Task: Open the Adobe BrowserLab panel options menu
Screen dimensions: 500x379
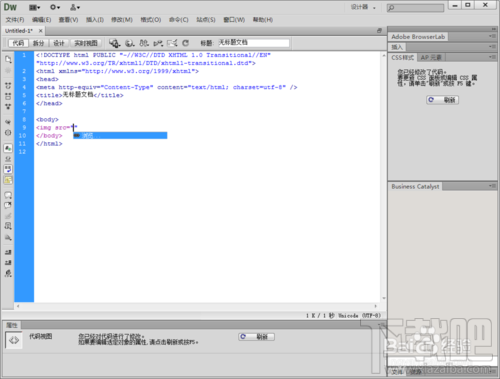Action: point(492,36)
